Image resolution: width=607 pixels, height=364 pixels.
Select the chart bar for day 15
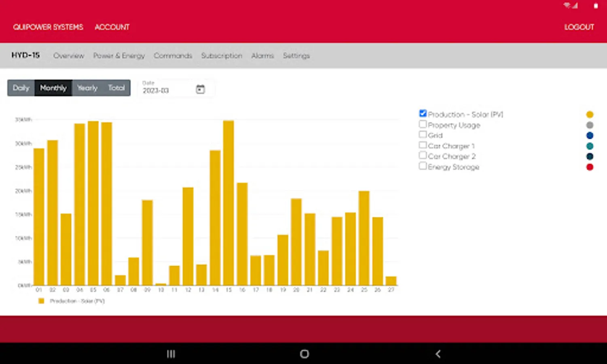point(228,203)
